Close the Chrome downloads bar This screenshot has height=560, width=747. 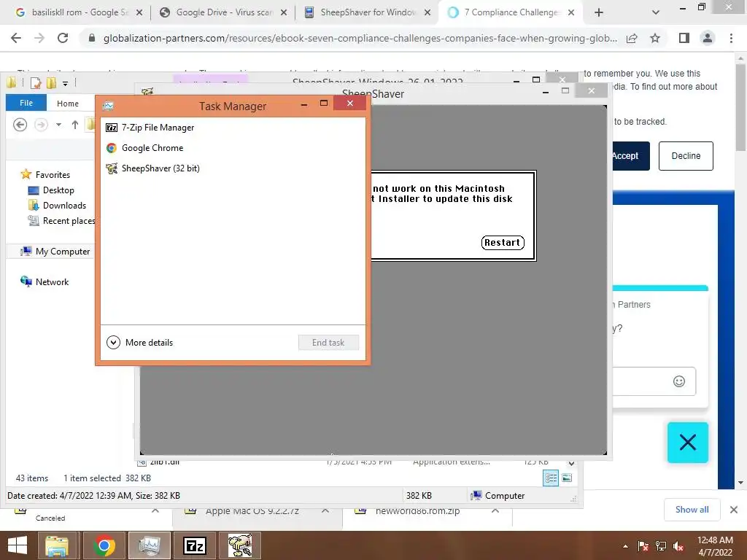pos(734,510)
